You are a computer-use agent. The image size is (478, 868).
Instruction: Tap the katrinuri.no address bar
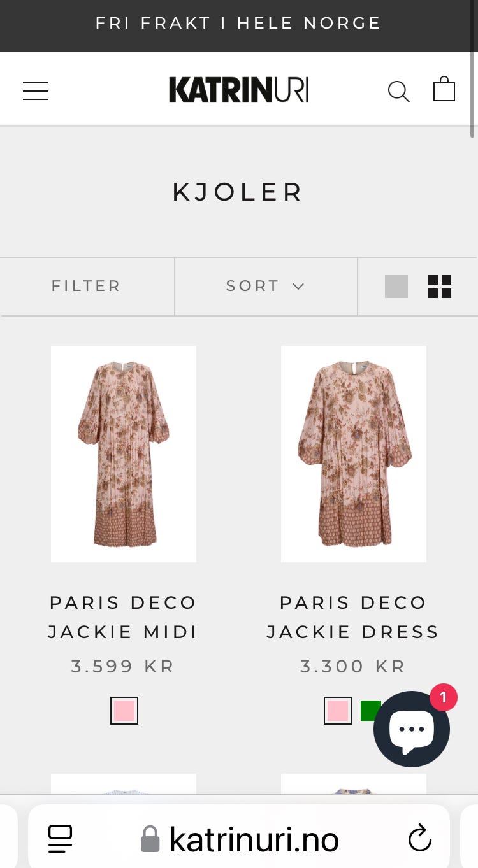(254, 839)
